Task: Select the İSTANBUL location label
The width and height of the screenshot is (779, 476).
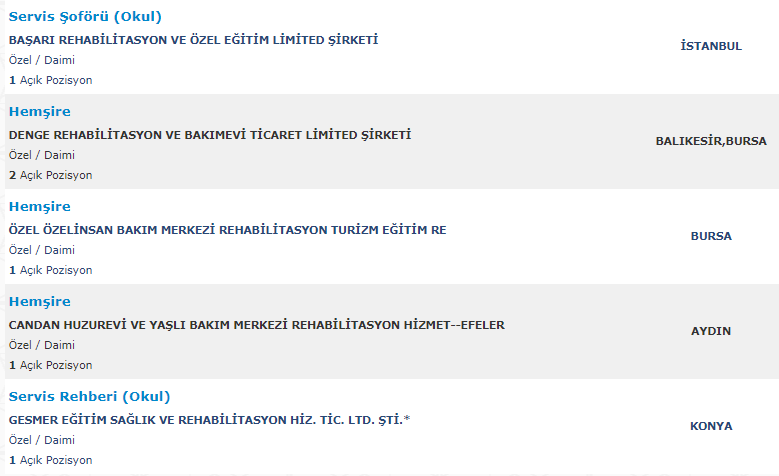Action: point(711,46)
